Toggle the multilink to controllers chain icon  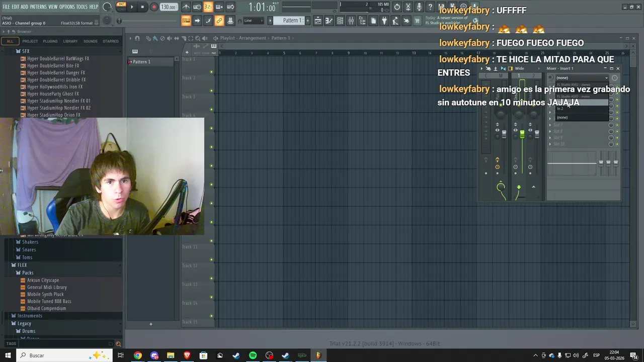click(219, 21)
